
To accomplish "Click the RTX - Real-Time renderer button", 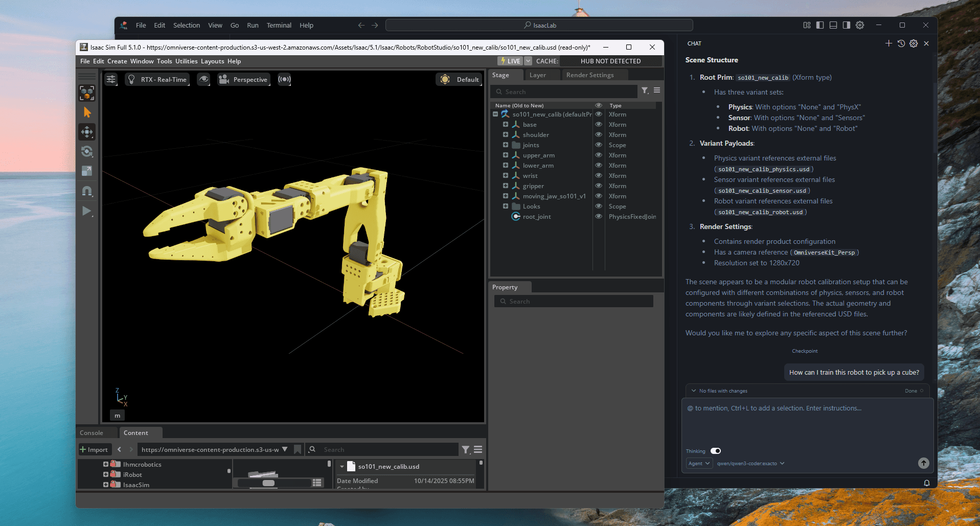I will (157, 79).
